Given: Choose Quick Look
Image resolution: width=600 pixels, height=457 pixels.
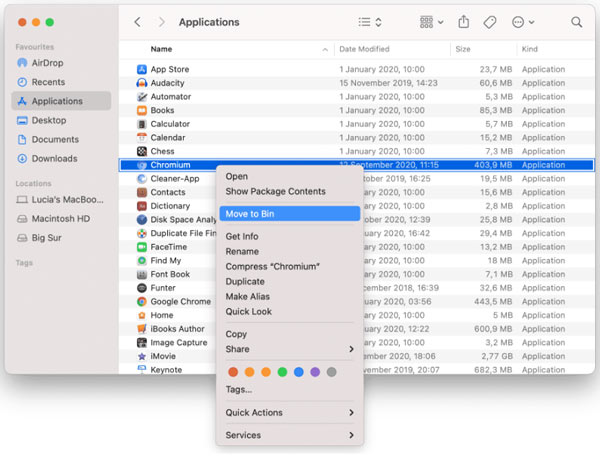Looking at the screenshot, I should pyautogui.click(x=290, y=312).
